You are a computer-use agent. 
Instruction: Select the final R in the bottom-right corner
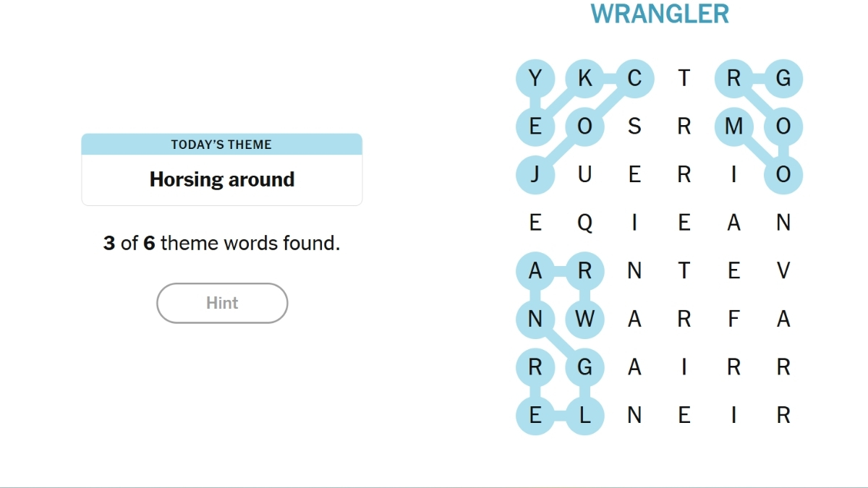783,415
